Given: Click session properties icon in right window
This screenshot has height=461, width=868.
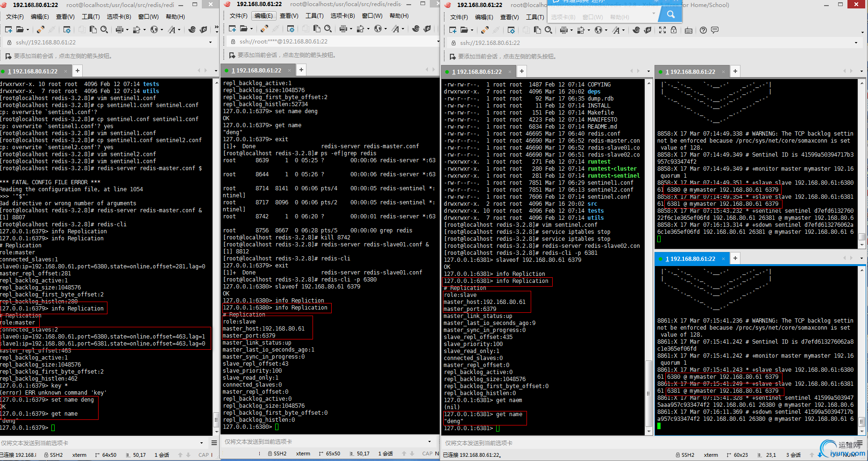Looking at the screenshot, I should 511,30.
